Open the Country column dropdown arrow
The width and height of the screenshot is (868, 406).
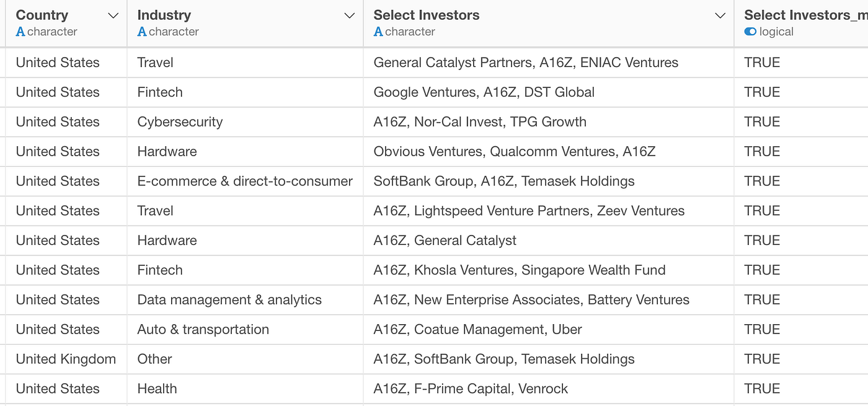coord(113,15)
